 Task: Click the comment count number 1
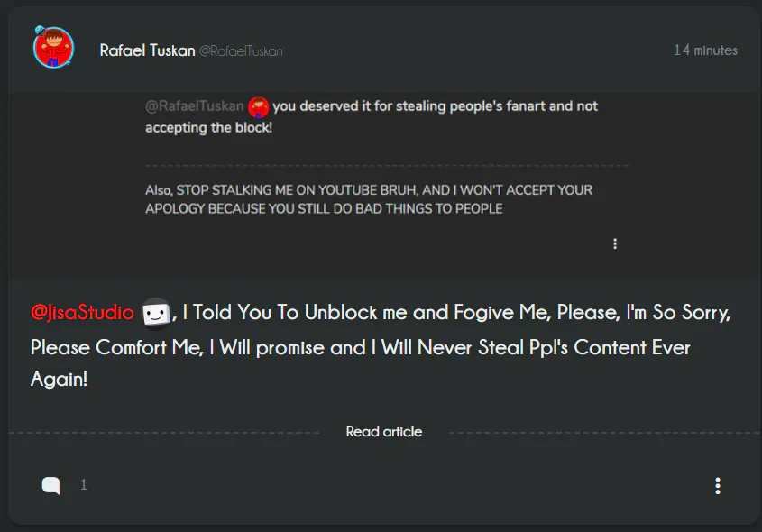(84, 485)
